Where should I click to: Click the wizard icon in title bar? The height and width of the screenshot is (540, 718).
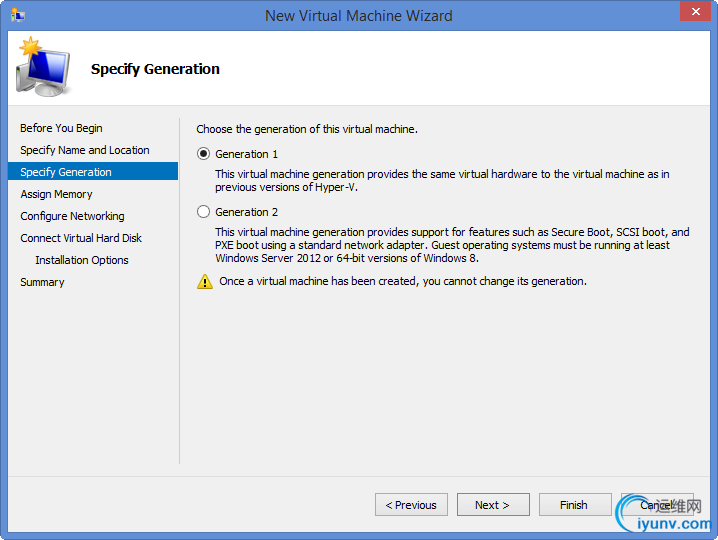coord(18,15)
